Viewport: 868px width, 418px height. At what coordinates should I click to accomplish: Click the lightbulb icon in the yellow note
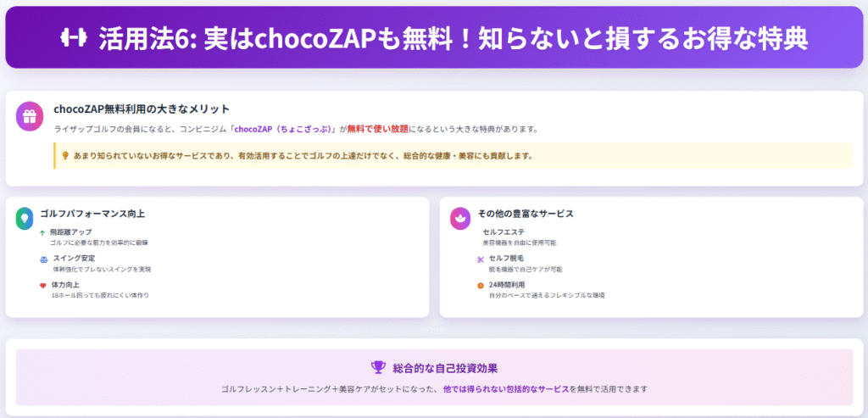(x=65, y=155)
